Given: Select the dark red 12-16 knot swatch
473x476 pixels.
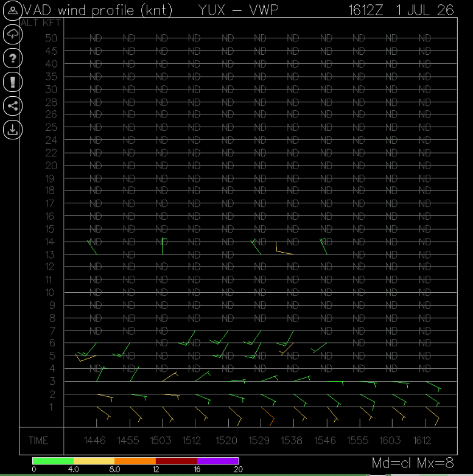Looking at the screenshot, I should coord(177,461).
